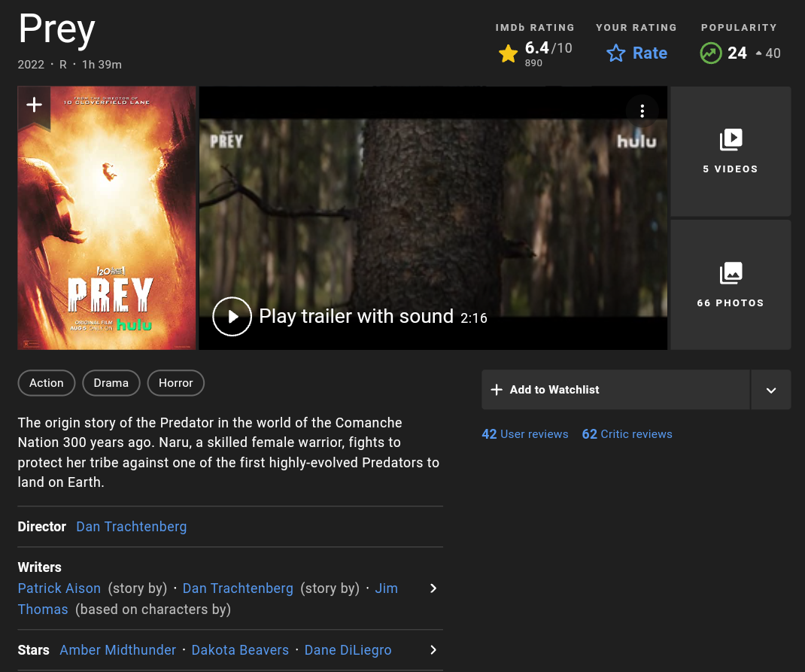Open Dakota Beavers' page
The width and height of the screenshot is (805, 672).
pos(240,650)
